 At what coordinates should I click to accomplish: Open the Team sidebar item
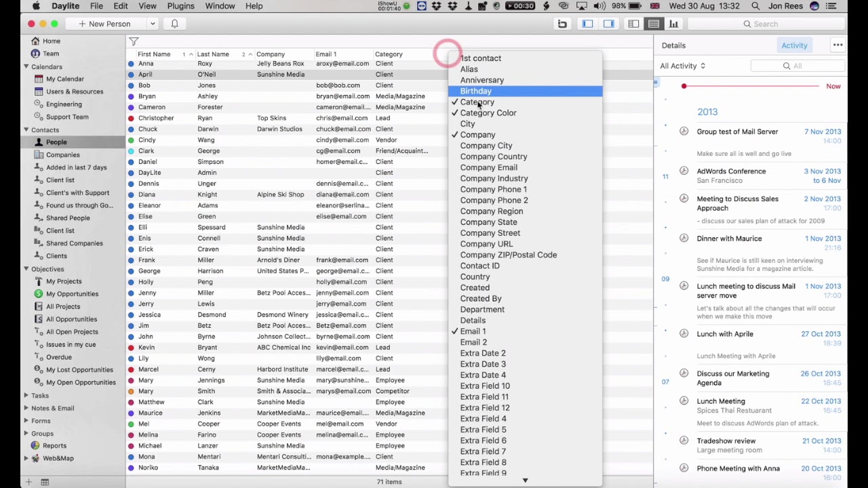coord(51,54)
